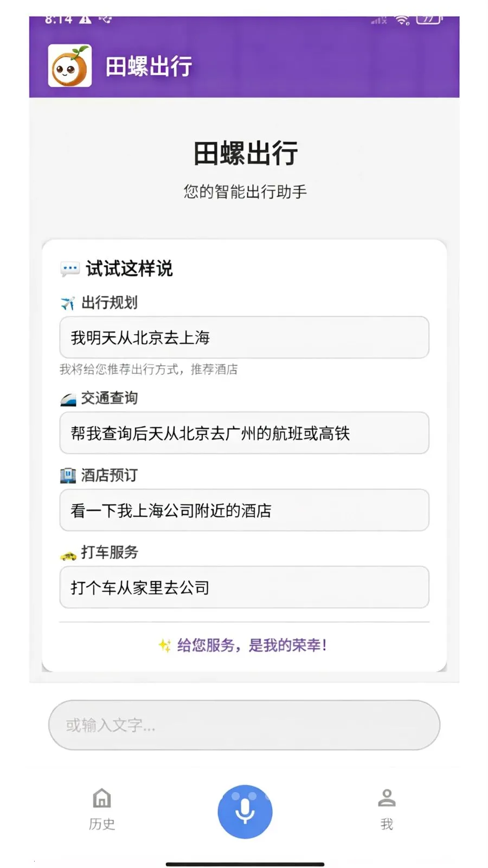Tap the airplane icon beside 出行规划
The height and width of the screenshot is (868, 488).
(68, 303)
